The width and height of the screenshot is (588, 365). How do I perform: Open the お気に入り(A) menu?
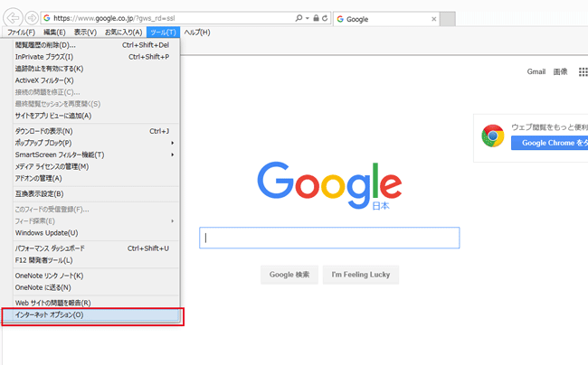pyautogui.click(x=123, y=33)
